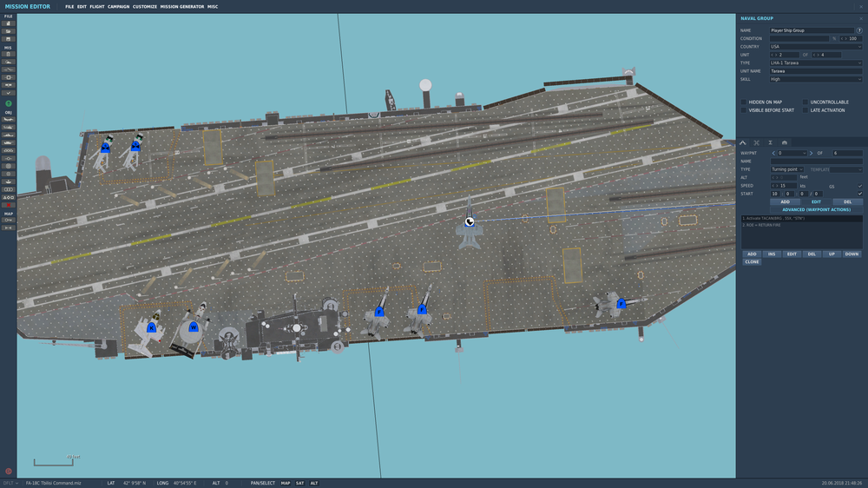Open the CUSTOMIZE menu

tap(144, 7)
